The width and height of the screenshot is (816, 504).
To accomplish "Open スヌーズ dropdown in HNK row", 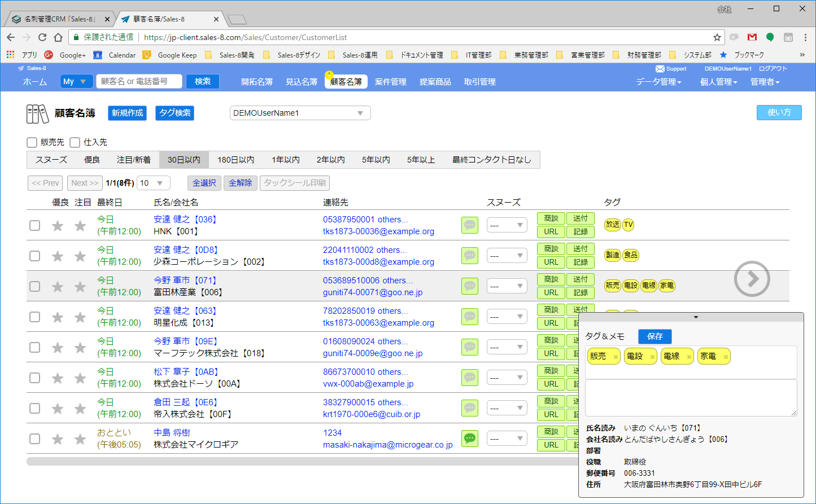I will click(x=507, y=225).
